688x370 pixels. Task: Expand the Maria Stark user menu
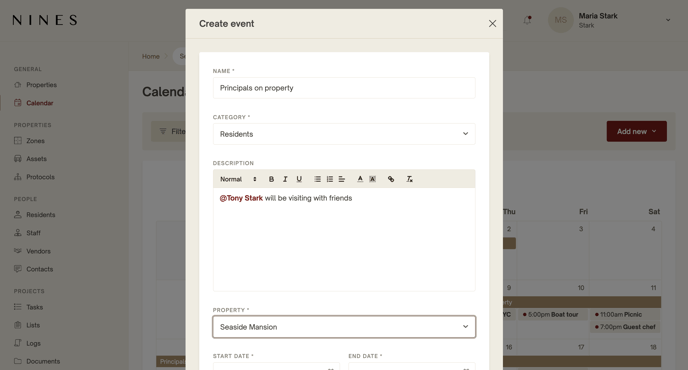click(668, 20)
